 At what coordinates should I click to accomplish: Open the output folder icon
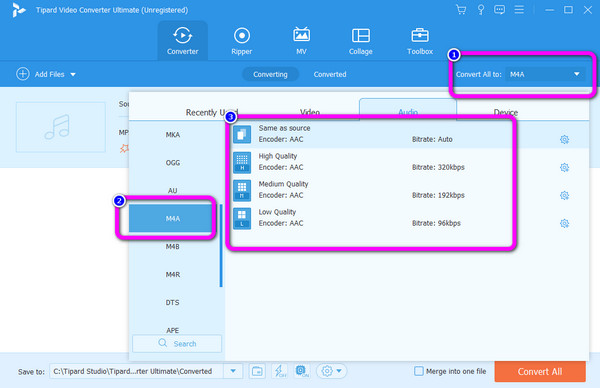coord(257,371)
